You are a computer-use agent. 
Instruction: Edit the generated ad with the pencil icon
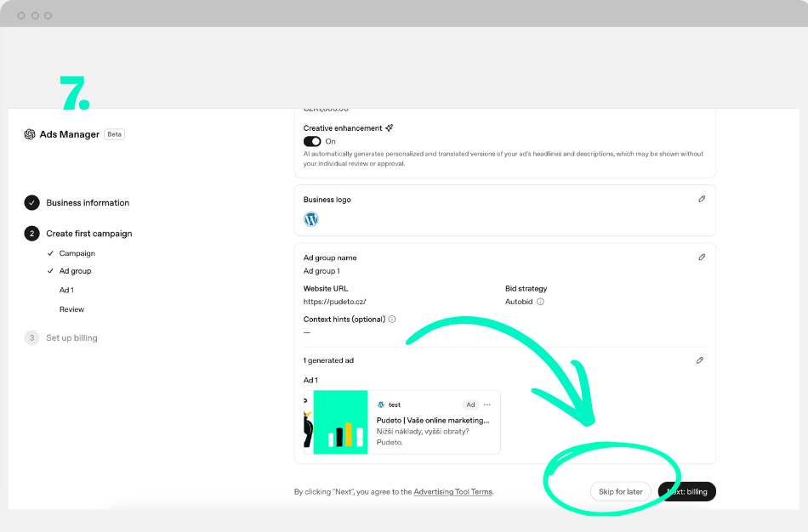[699, 360]
